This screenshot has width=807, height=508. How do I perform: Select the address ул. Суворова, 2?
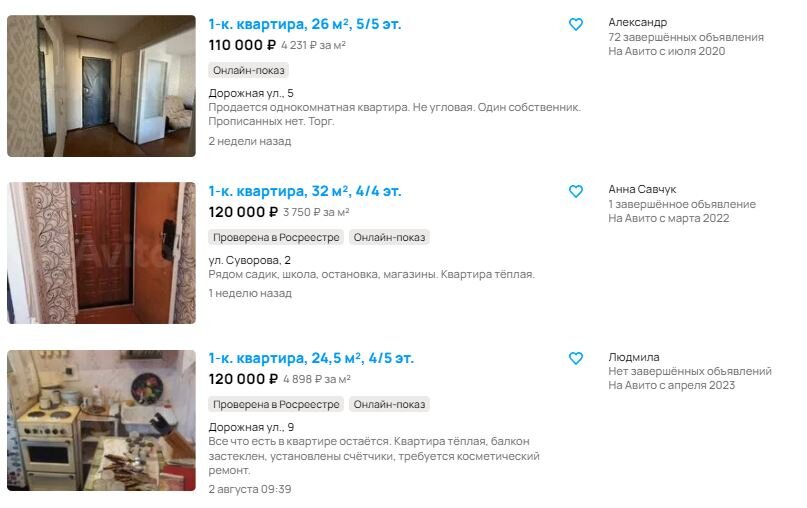249,260
